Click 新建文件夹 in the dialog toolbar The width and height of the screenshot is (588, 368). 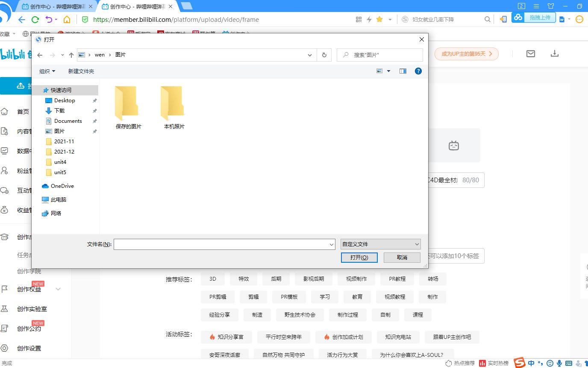tap(81, 71)
